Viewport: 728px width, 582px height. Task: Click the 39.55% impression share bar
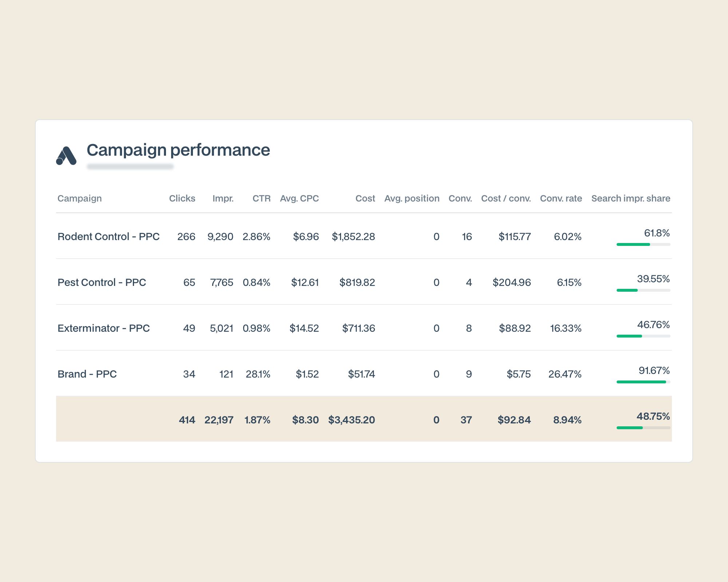pos(644,290)
